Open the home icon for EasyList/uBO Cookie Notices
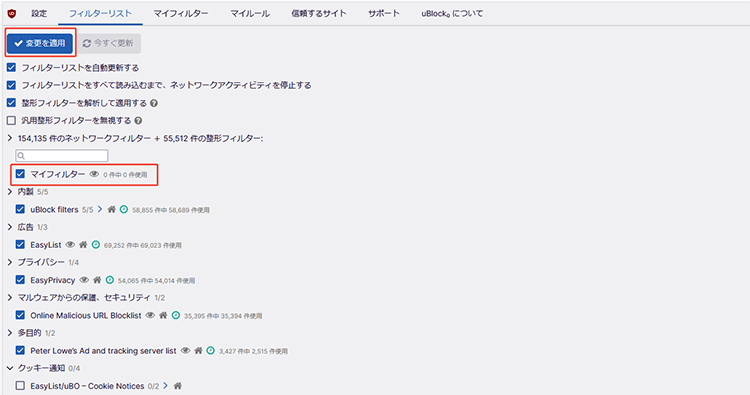 pyautogui.click(x=177, y=386)
